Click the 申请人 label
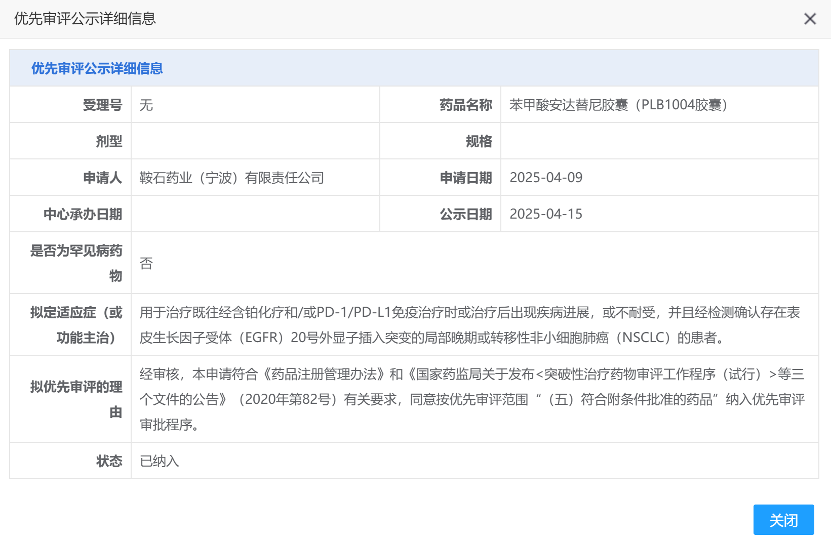The image size is (832, 544). pyautogui.click(x=102, y=178)
